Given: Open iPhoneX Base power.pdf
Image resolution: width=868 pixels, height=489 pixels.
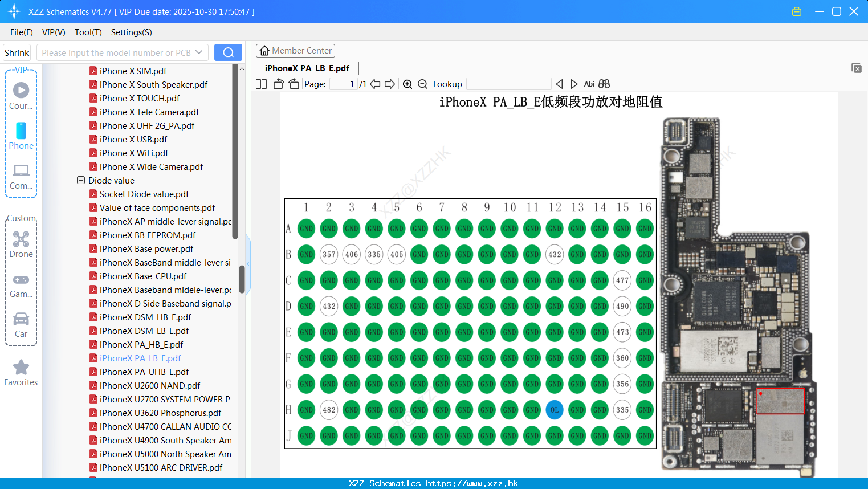Looking at the screenshot, I should click(x=146, y=248).
